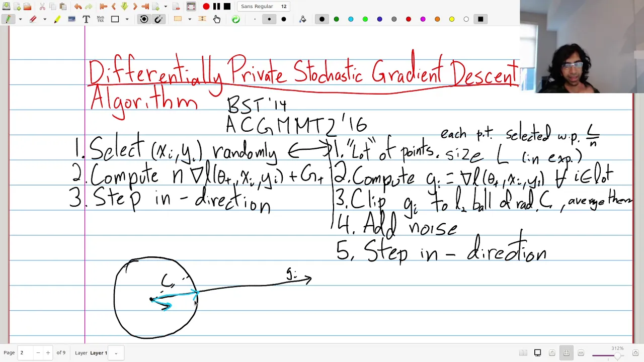Select the Insert Image tool
The height and width of the screenshot is (362, 644).
[71, 19]
